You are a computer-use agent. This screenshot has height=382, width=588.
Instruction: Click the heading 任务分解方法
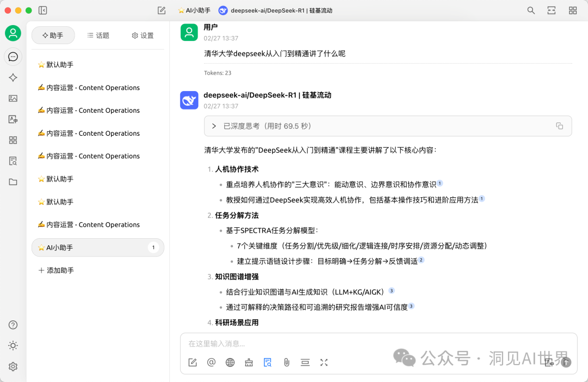(237, 215)
